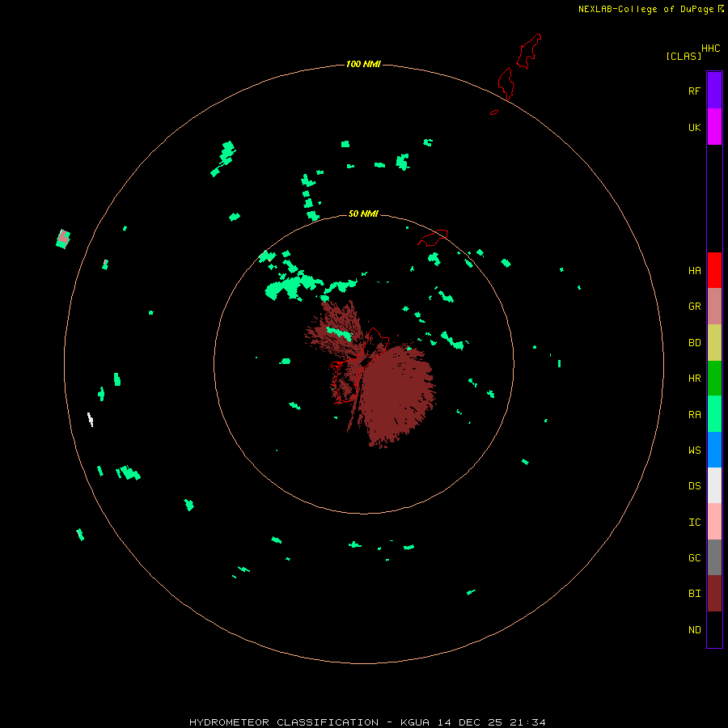Click the RA bright green legend swatch
The width and height of the screenshot is (728, 728).
click(x=714, y=414)
